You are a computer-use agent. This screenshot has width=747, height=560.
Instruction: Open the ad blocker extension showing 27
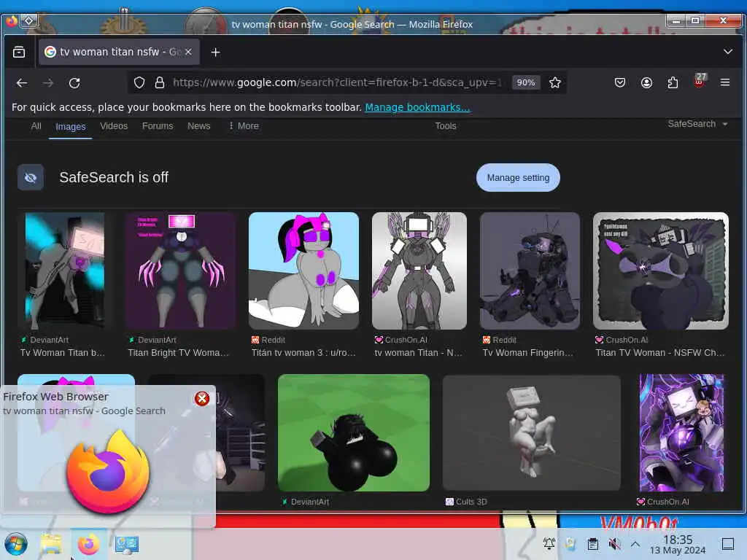(x=700, y=81)
